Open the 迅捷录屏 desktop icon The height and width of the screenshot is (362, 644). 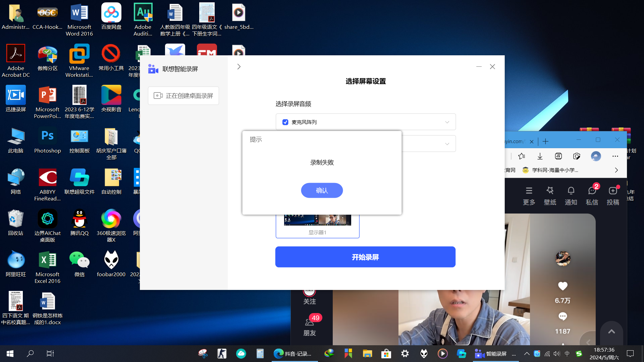16,99
